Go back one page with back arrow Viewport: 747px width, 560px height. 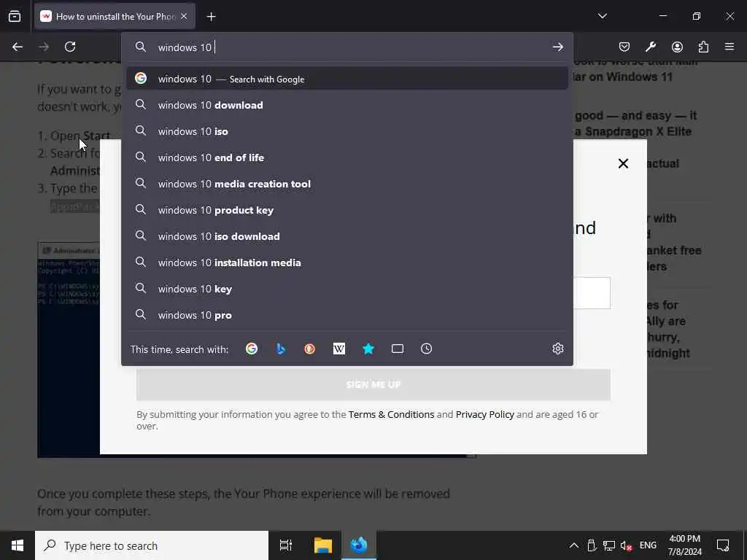[x=18, y=47]
